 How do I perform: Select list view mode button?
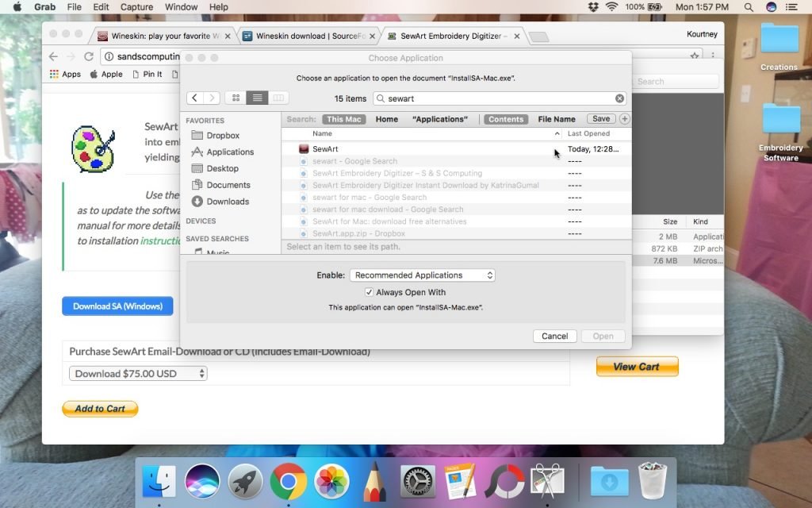point(256,98)
